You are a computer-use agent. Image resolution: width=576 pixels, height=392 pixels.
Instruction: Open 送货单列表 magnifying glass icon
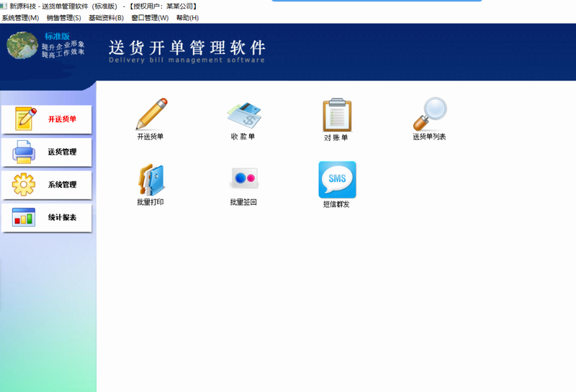pyautogui.click(x=429, y=115)
